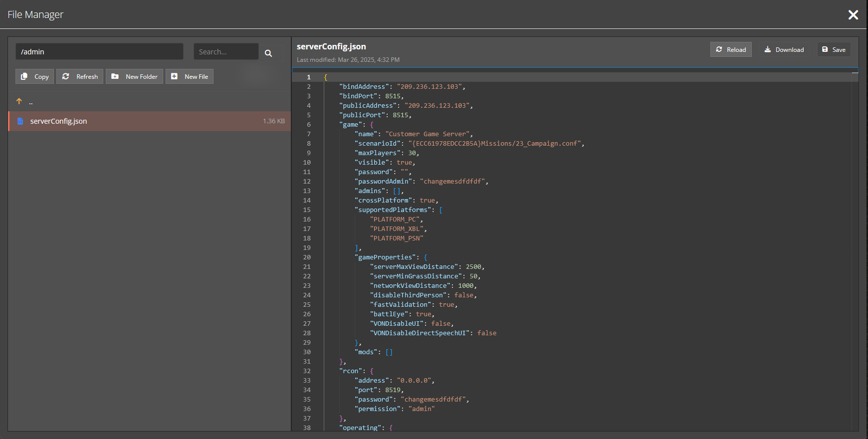Click line number 6 in the gutter

point(308,125)
